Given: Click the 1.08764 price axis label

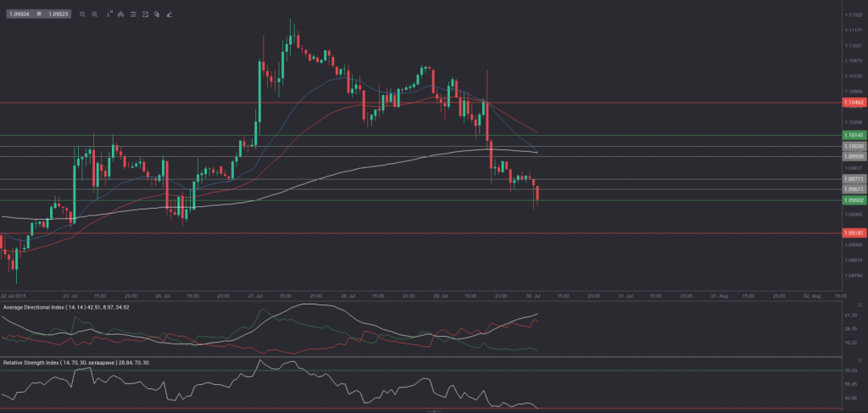Looking at the screenshot, I should 853,275.
